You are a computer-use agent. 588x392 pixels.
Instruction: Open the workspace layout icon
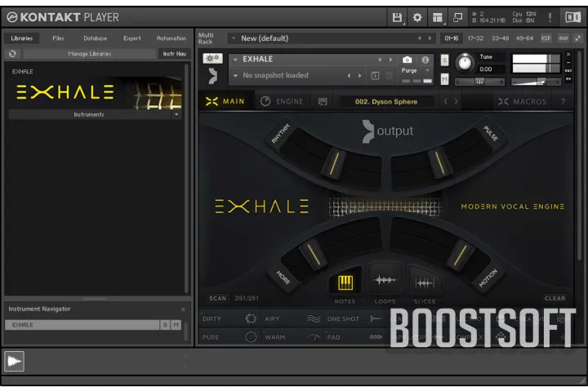click(x=437, y=17)
